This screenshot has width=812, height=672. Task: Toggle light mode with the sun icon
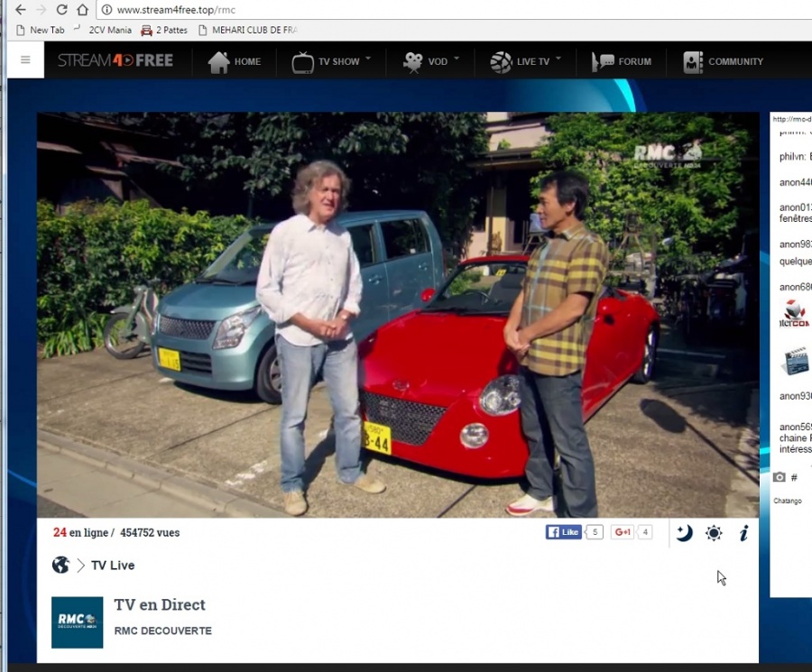point(714,533)
